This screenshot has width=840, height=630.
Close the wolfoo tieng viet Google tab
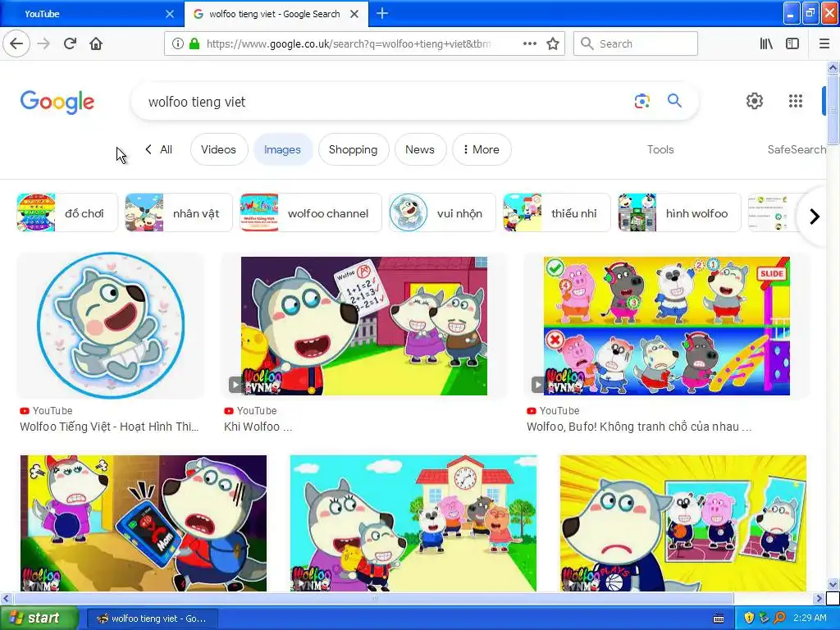point(354,14)
